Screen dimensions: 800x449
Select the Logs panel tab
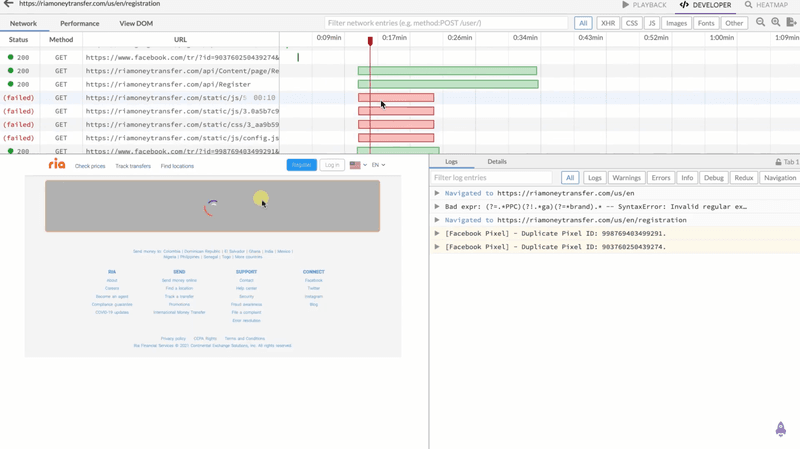pyautogui.click(x=452, y=162)
